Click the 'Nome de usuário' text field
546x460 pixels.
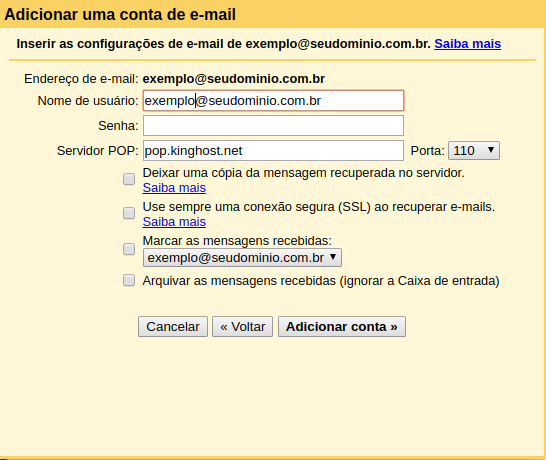tap(273, 101)
